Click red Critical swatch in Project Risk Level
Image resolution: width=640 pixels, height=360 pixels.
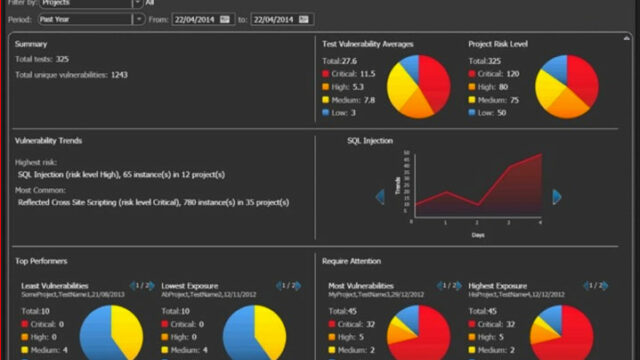click(472, 73)
